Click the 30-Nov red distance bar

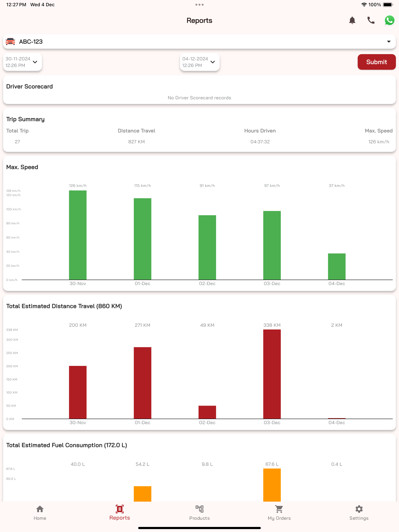pyautogui.click(x=78, y=392)
